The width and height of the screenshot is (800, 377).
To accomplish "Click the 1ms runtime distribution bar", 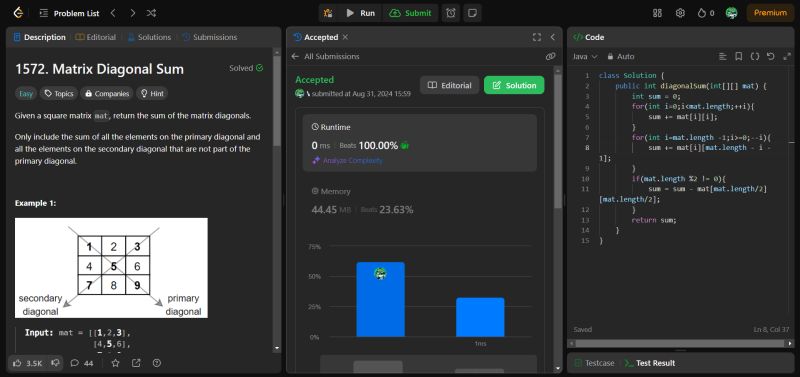I will pos(480,317).
